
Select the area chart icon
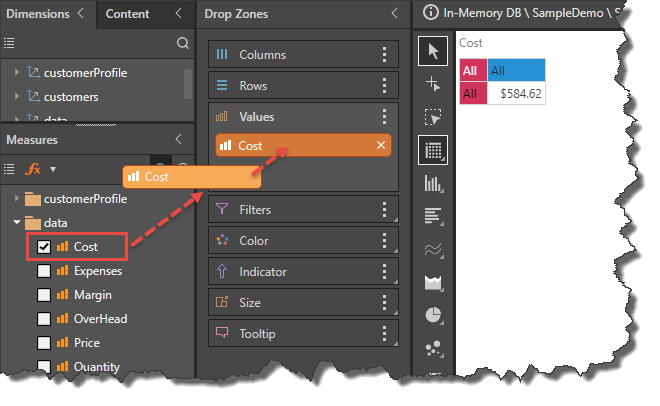[433, 282]
